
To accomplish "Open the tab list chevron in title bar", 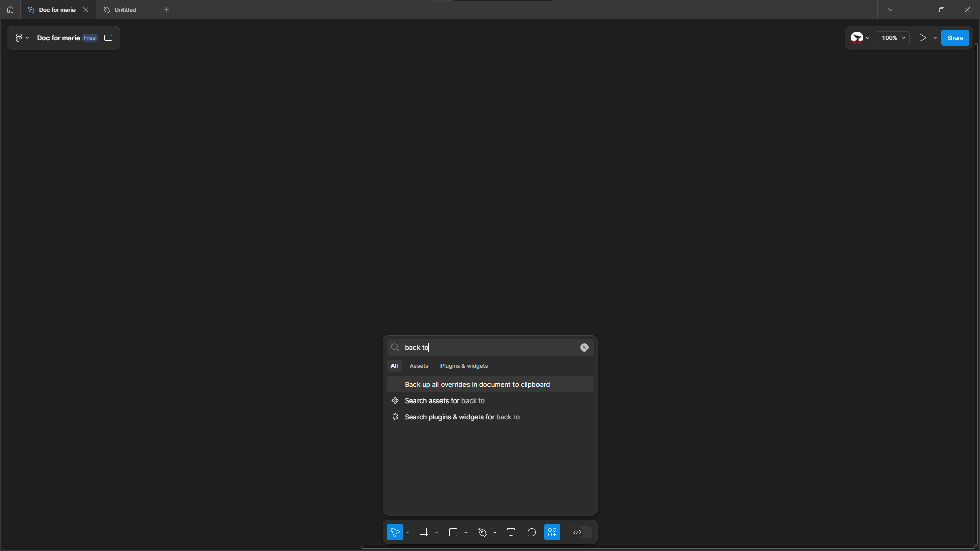I will coord(891,10).
